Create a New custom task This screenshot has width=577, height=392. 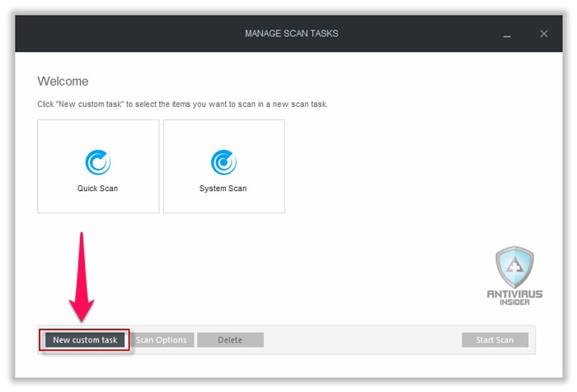tap(85, 340)
